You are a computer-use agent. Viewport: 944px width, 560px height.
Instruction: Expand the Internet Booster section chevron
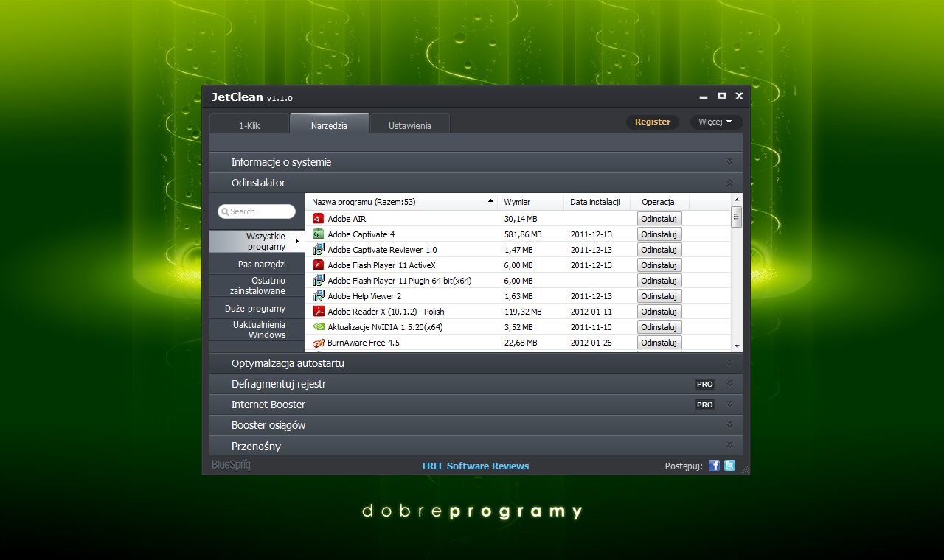pos(729,405)
